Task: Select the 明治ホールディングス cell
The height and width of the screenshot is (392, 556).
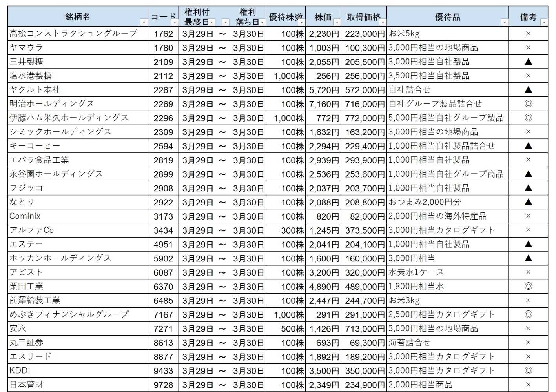Action: [78, 104]
